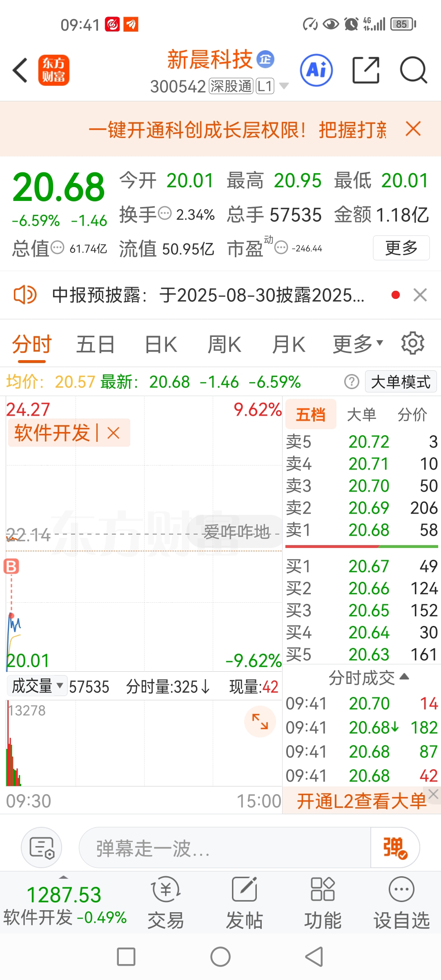
Task: Open the Ai assistant icon
Action: tap(316, 70)
